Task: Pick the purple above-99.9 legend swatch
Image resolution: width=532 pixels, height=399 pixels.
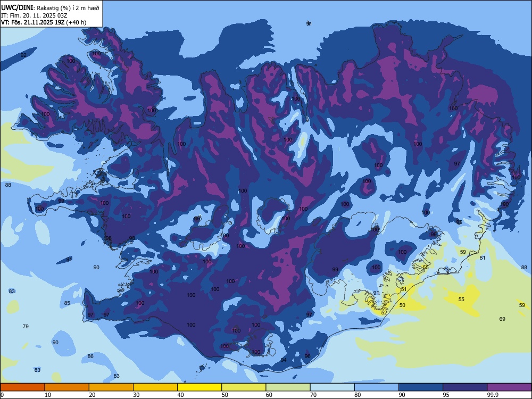Action: click(x=509, y=387)
